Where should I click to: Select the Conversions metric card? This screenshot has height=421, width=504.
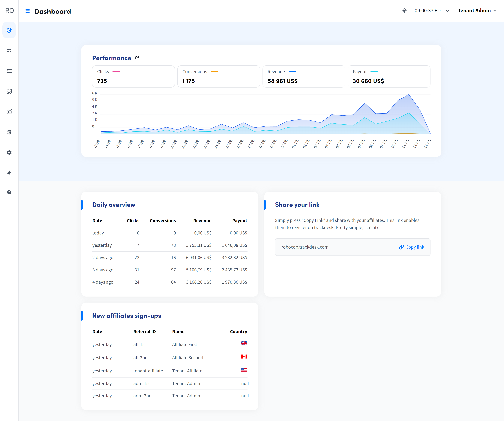pos(218,76)
